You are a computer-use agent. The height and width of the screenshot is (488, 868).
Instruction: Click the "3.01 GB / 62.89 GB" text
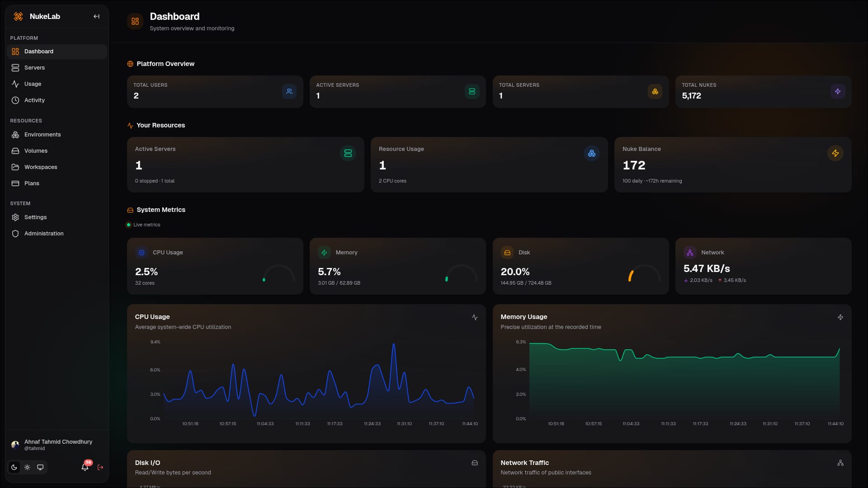[x=339, y=283]
